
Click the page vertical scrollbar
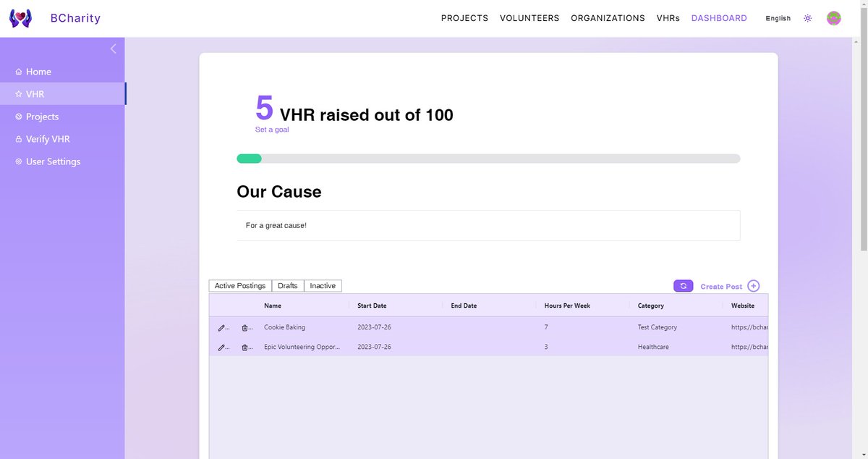(x=863, y=130)
